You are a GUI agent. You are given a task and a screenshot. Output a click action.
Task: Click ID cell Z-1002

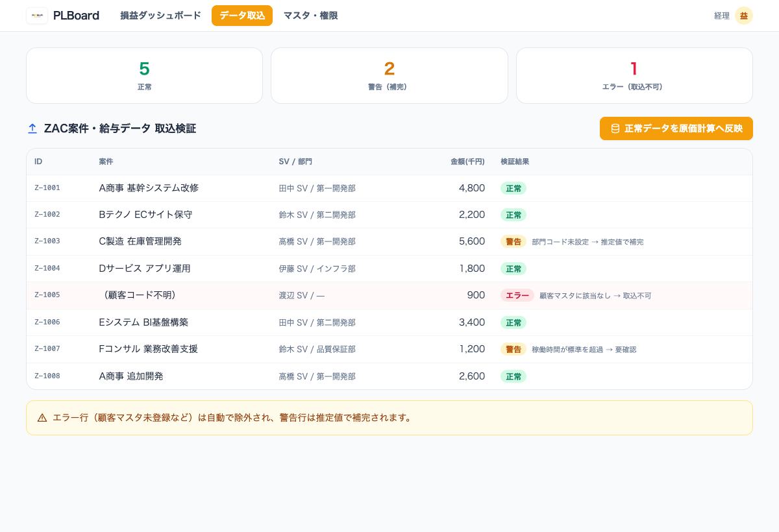point(47,215)
